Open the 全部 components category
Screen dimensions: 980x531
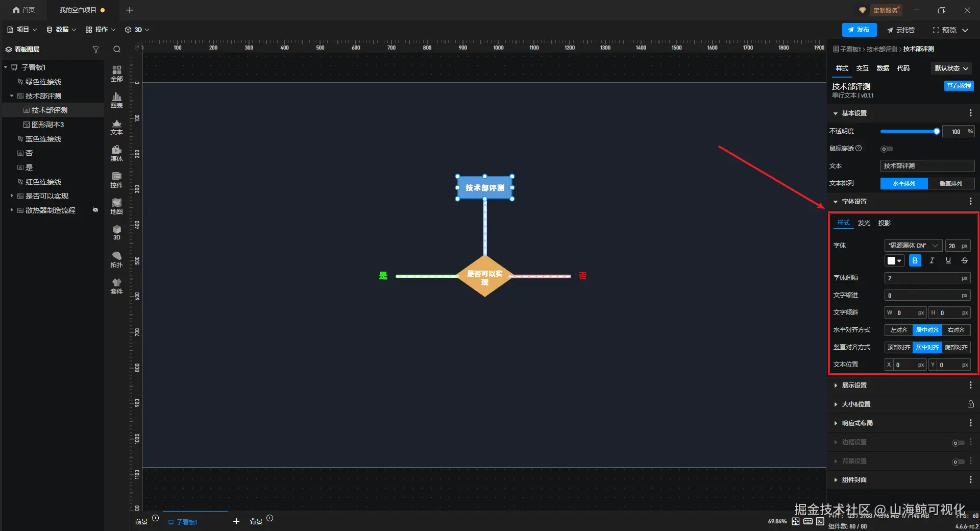(x=117, y=74)
